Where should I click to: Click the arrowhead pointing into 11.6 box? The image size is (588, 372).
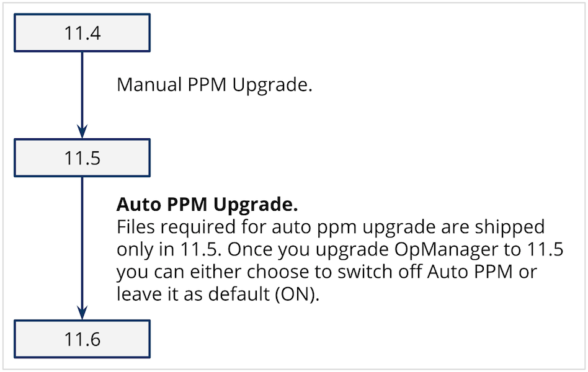[82, 312]
